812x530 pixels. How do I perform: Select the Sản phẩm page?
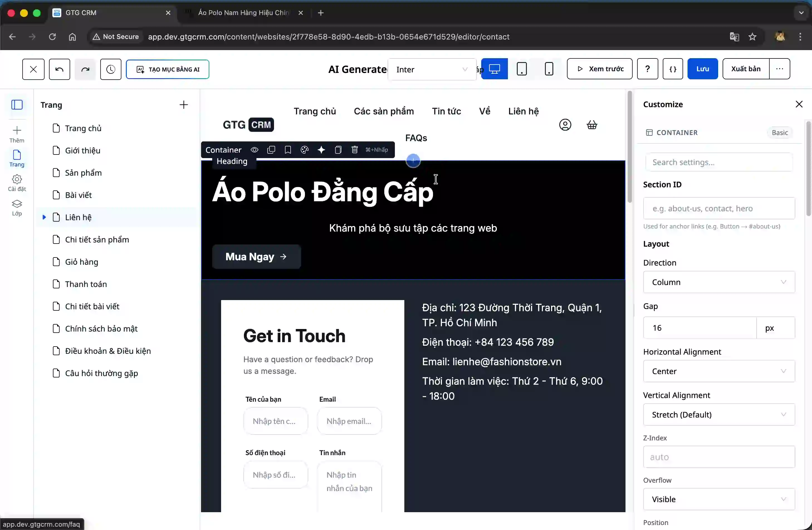pos(83,173)
